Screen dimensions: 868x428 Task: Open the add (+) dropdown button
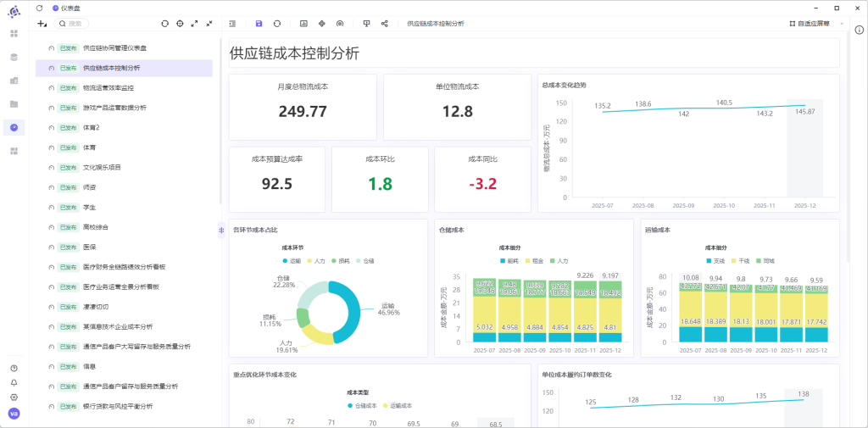pyautogui.click(x=42, y=24)
